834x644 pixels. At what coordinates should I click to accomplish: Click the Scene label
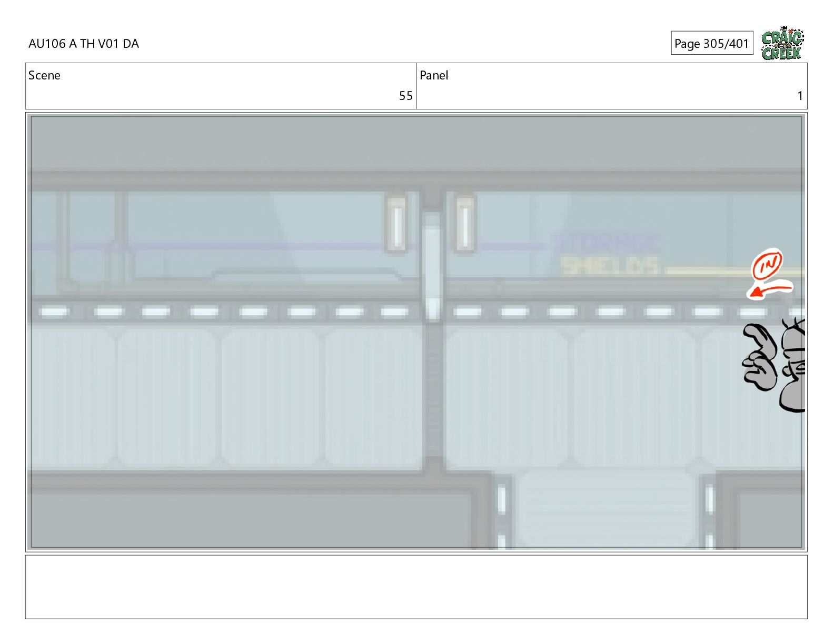[x=44, y=75]
